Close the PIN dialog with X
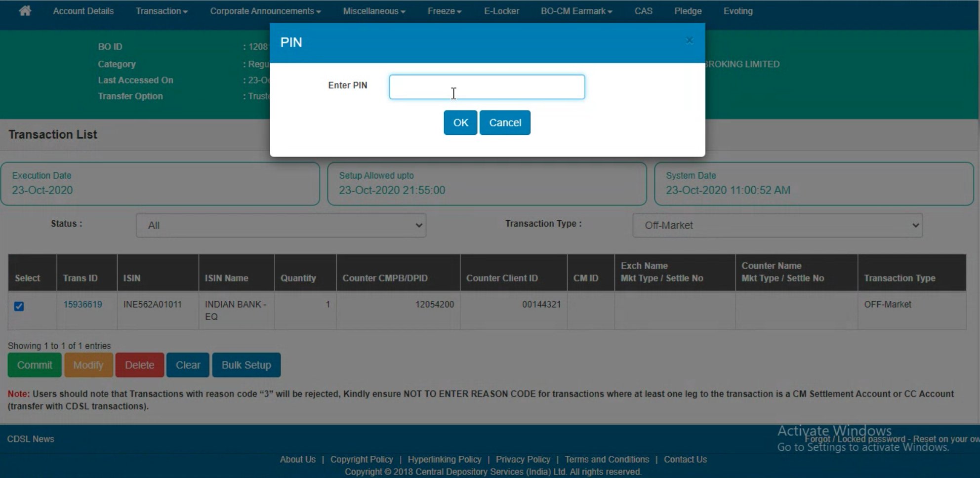Viewport: 980px width, 478px height. (x=690, y=41)
